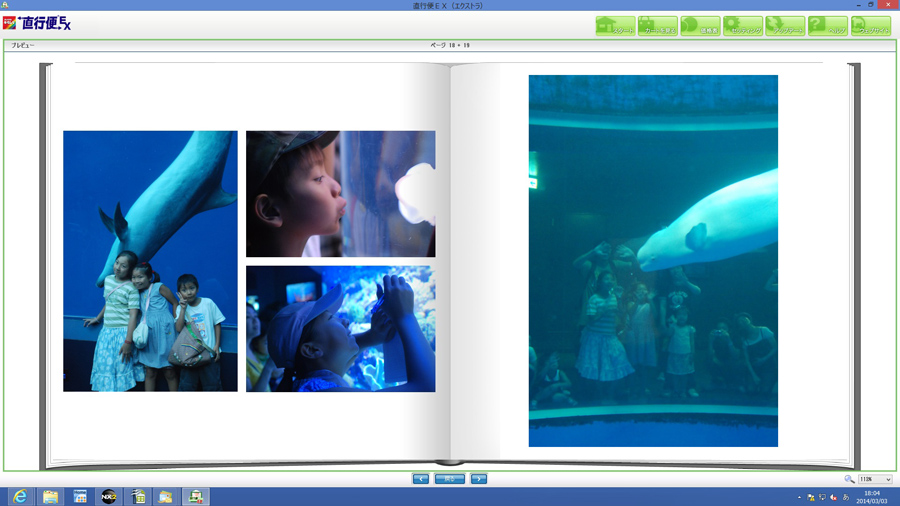Viewport: 900px width, 506px height.
Task: Expand the 113% zoom level dropdown
Action: point(887,480)
